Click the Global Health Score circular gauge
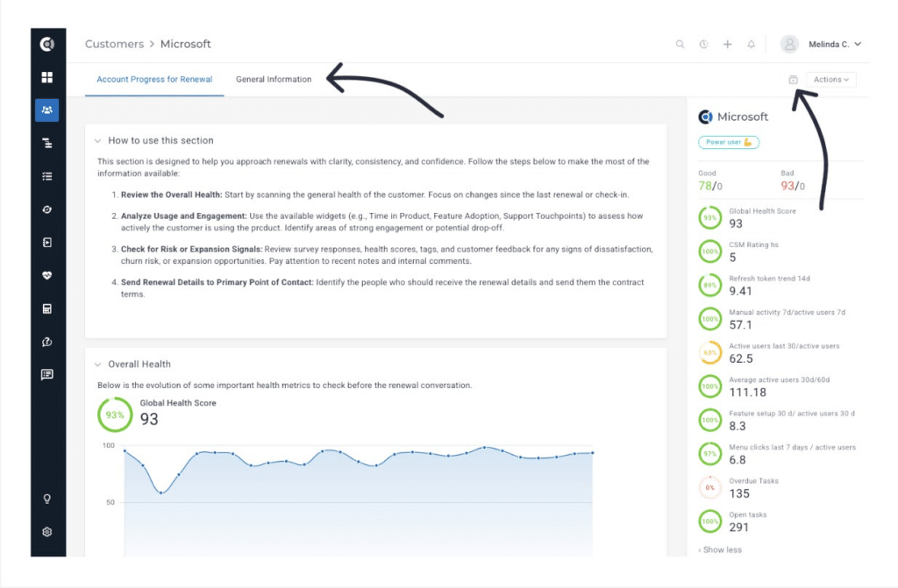898x588 pixels. click(115, 414)
